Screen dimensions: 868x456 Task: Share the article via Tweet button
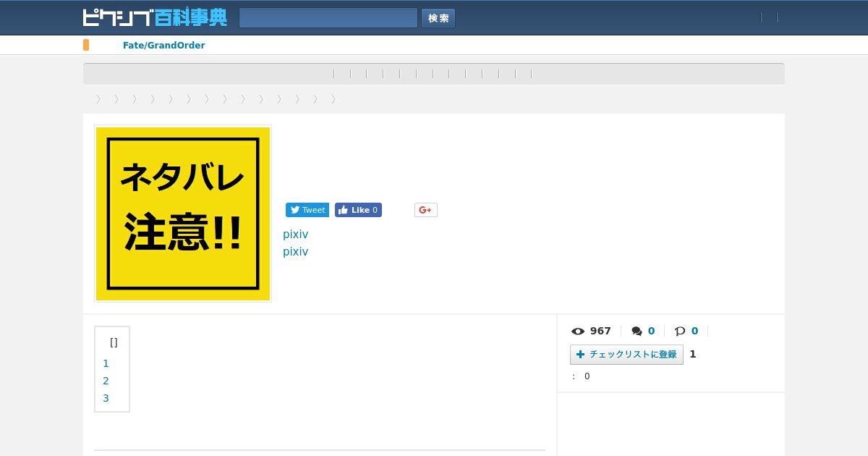tap(307, 210)
